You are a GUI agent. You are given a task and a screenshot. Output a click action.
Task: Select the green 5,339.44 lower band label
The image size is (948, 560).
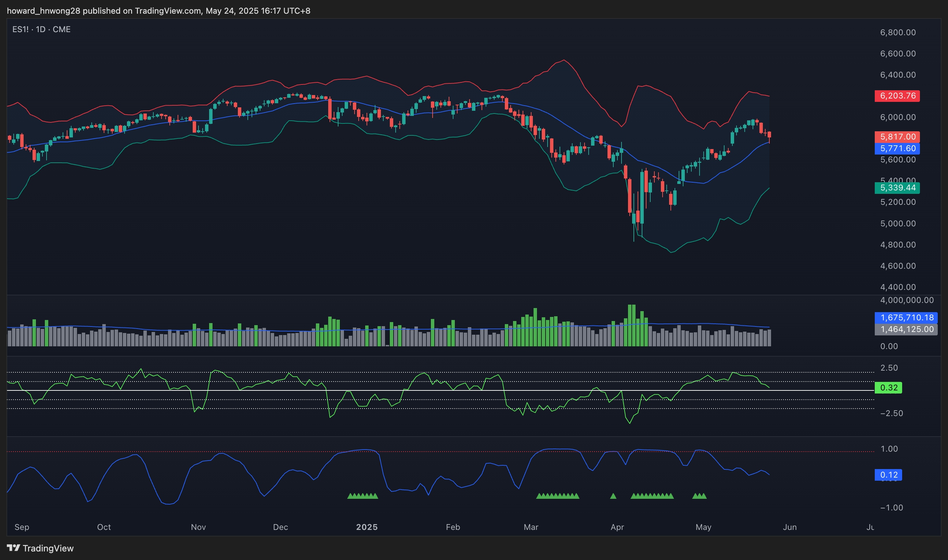click(897, 188)
